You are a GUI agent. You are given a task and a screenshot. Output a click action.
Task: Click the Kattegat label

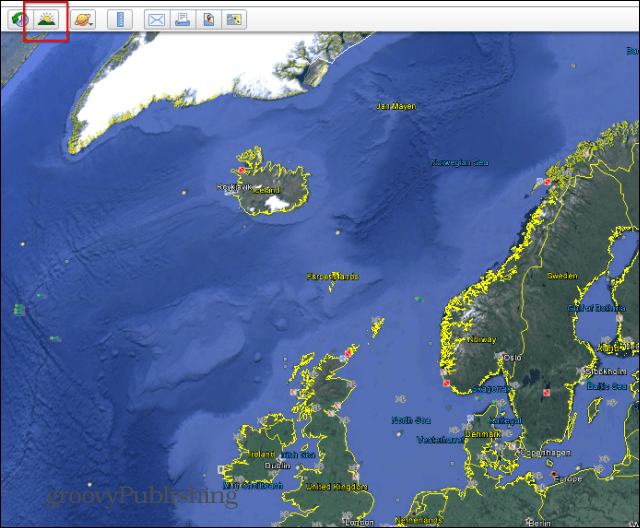point(505,420)
